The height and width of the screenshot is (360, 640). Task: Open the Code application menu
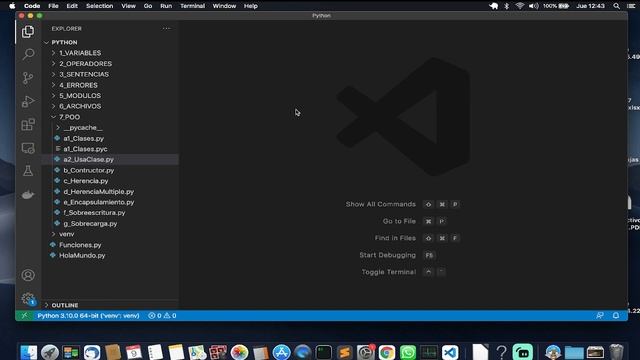pos(32,6)
